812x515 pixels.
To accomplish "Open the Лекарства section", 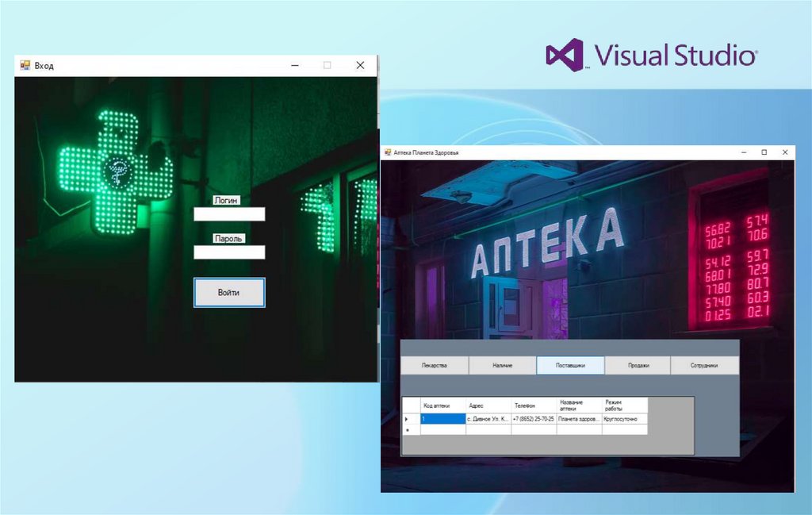I will [435, 365].
